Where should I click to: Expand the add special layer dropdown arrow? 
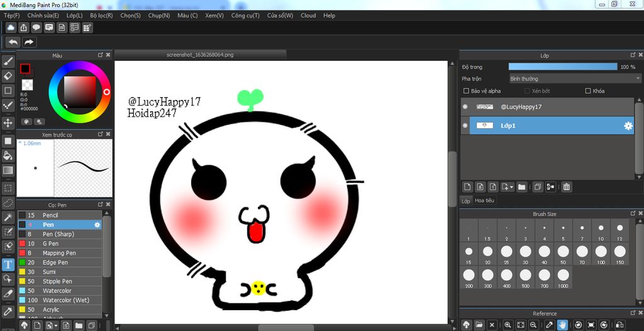pos(512,187)
